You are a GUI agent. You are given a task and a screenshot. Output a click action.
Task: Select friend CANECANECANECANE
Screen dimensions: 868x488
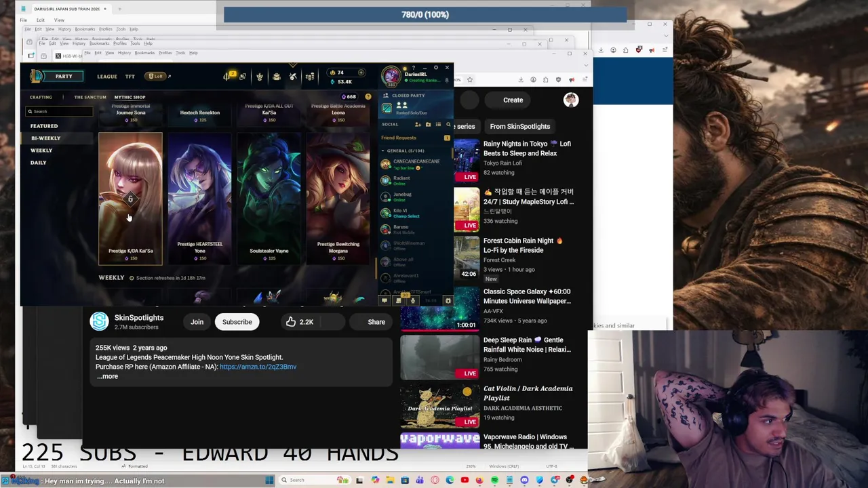tap(415, 164)
